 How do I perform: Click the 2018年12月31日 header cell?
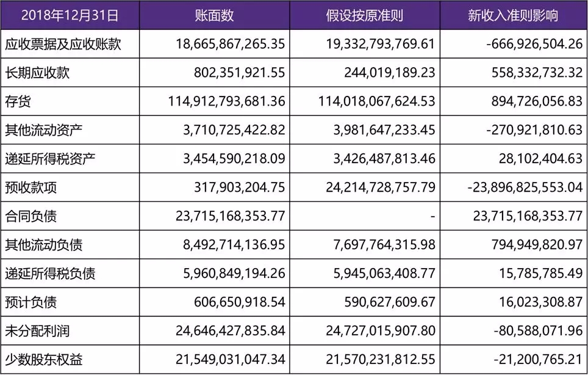[70, 15]
